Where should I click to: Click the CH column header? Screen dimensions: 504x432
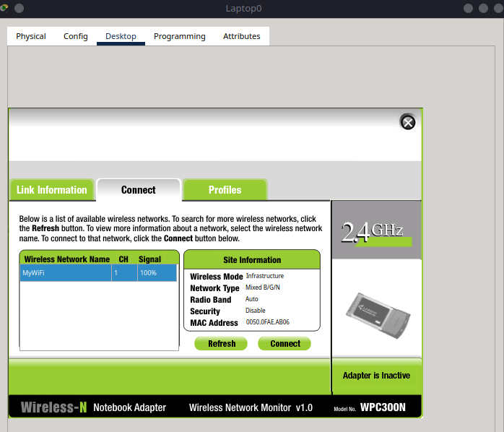pos(123,259)
